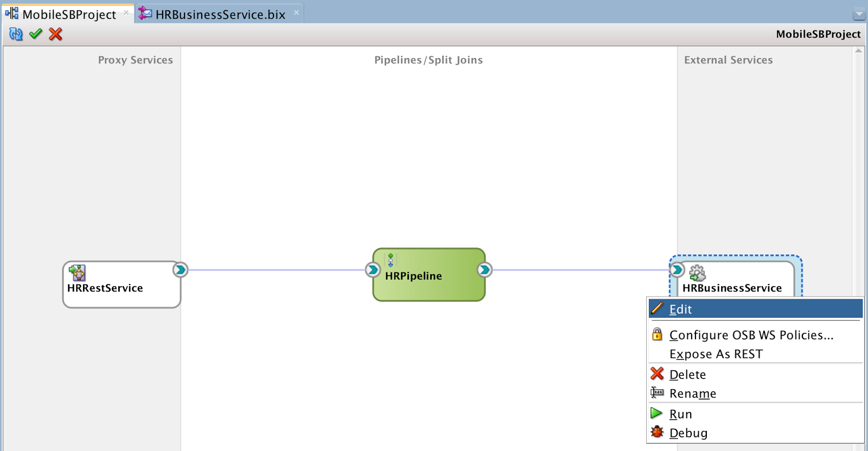Viewport: 868px width, 451px height.
Task: Click the Proxy Services lane header
Action: pos(135,60)
